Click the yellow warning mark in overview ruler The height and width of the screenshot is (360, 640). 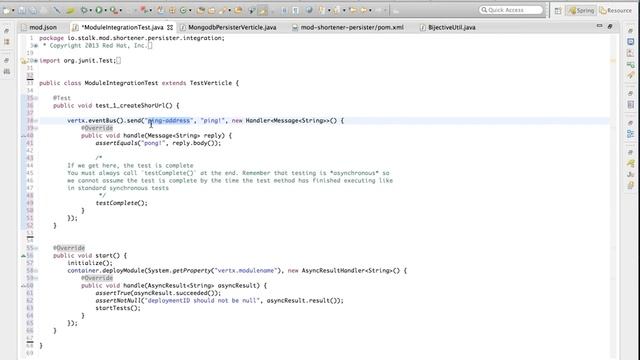(613, 60)
